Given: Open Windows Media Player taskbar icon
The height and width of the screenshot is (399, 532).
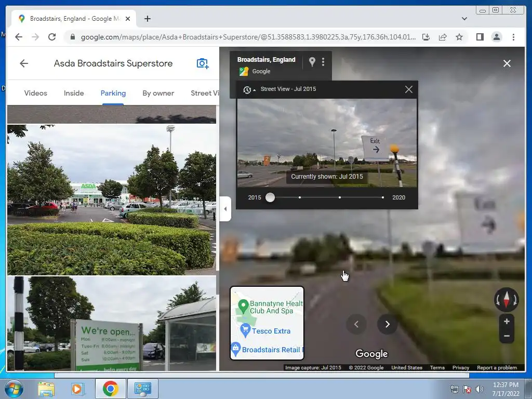Looking at the screenshot, I should (77, 389).
